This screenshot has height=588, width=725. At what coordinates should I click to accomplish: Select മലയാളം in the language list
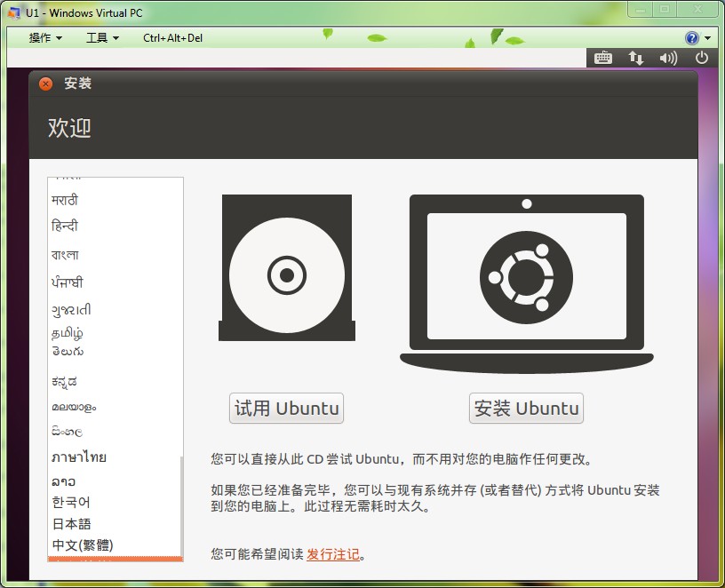[x=114, y=408]
